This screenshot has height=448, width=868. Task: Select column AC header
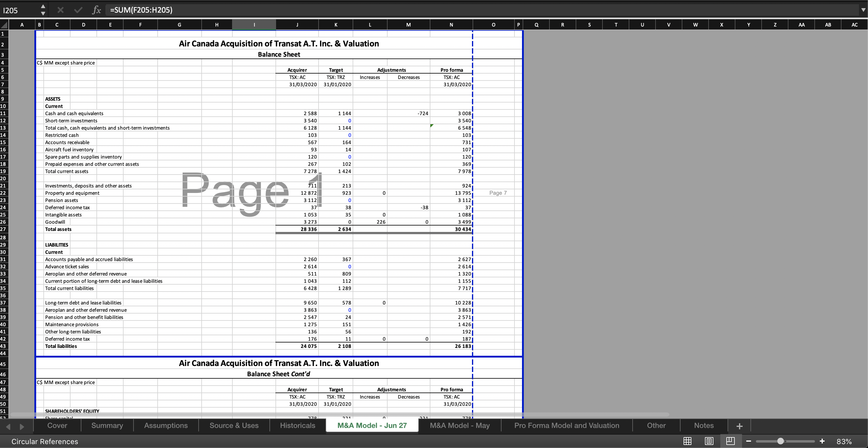(x=854, y=25)
